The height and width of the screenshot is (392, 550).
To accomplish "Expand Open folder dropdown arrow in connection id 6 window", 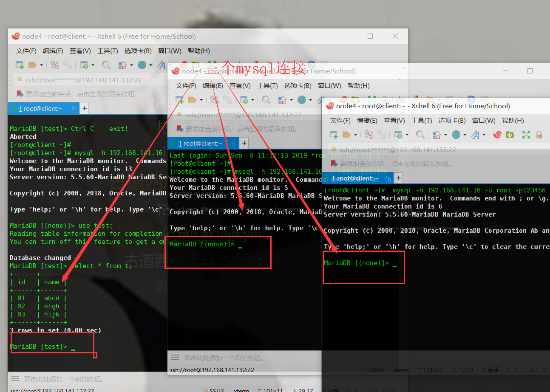I will [356, 135].
